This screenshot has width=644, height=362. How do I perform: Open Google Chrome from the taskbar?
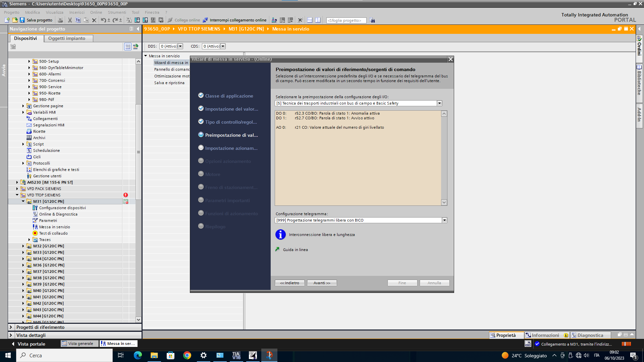(x=187, y=355)
